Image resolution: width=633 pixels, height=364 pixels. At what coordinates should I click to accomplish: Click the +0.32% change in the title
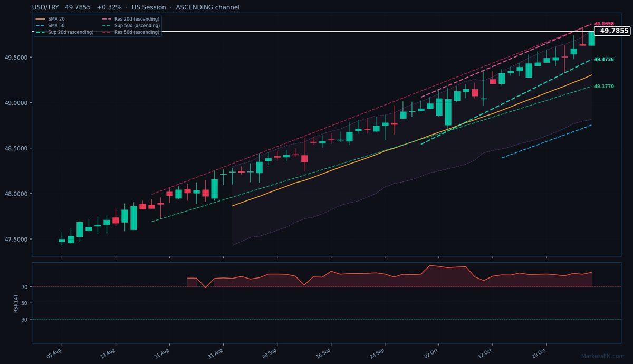pos(109,7)
